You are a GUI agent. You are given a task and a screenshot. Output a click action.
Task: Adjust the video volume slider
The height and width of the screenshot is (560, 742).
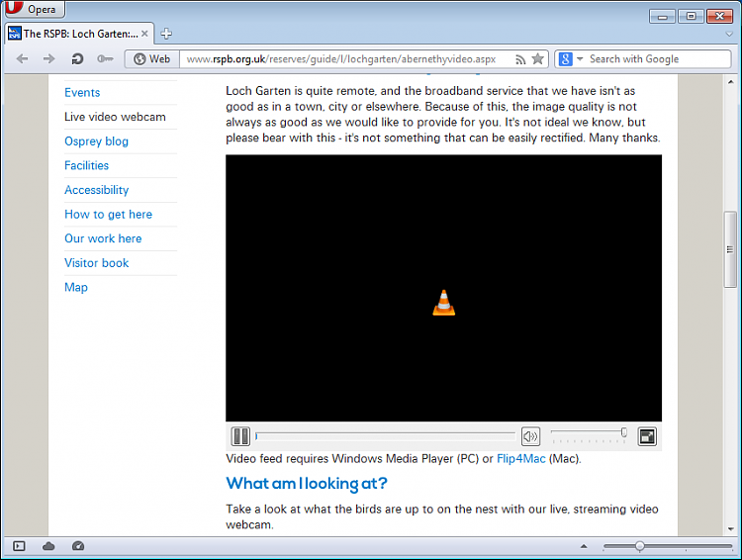pos(590,433)
